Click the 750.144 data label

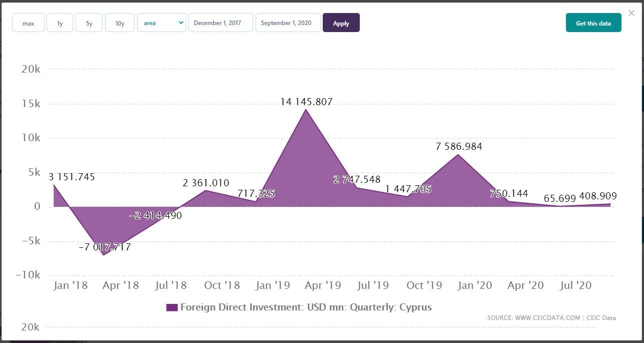tap(509, 193)
